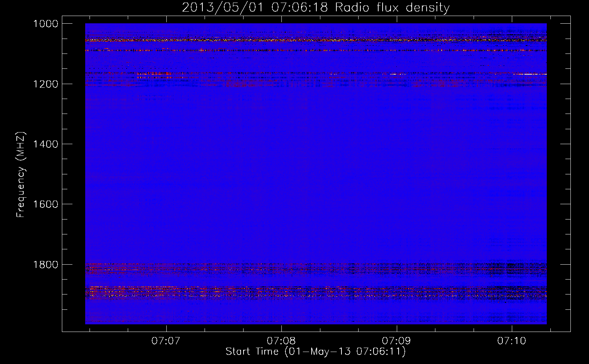Click the 1200 frequency tick label
The width and height of the screenshot is (589, 364).
[46, 84]
